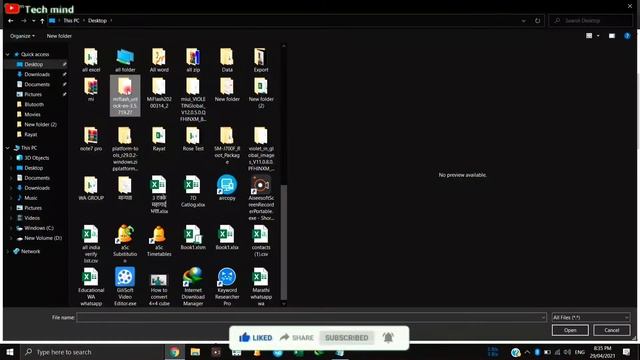The width and height of the screenshot is (640, 360).
Task: Select the Internet Download Manager shortcut
Action: [x=193, y=287]
